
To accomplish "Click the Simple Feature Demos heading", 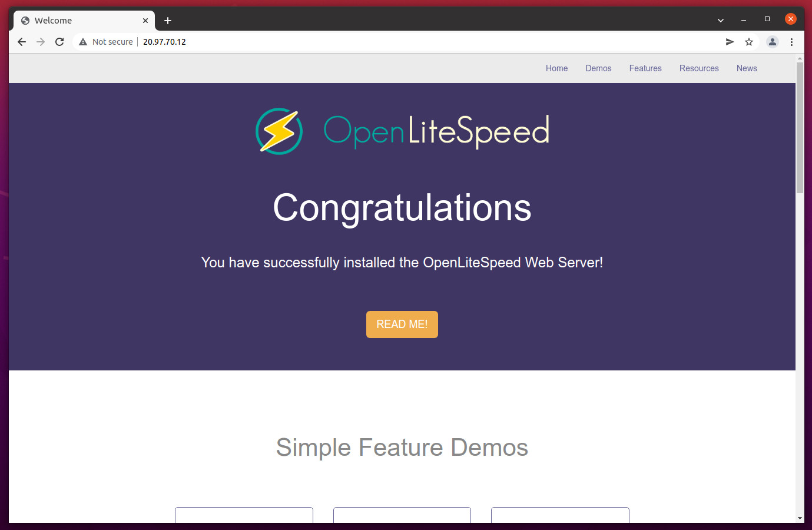I will [402, 448].
